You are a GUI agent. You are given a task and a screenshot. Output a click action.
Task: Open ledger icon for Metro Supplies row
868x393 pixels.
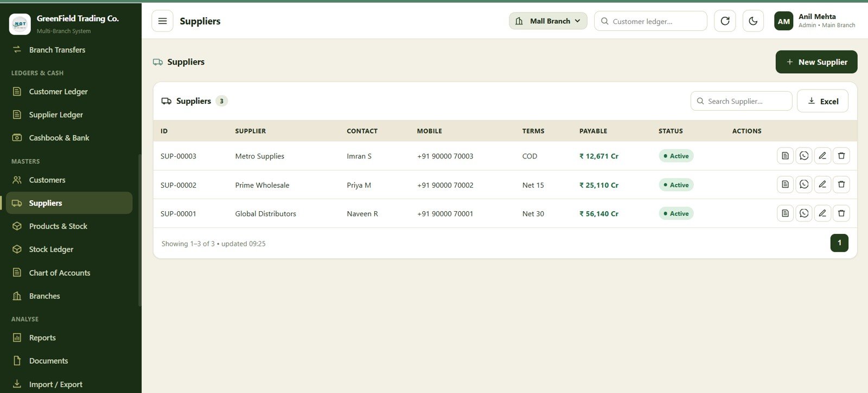(785, 156)
